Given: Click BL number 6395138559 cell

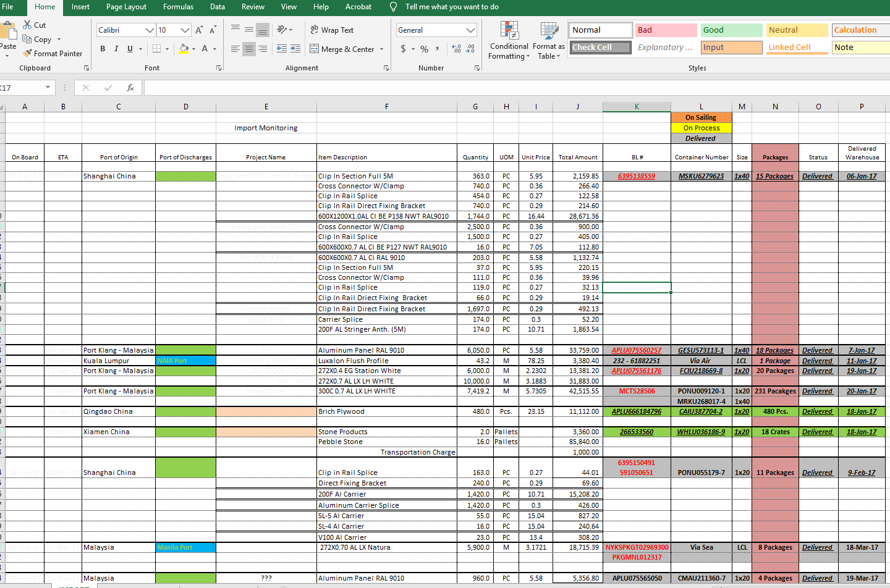Looking at the screenshot, I should pos(637,176).
